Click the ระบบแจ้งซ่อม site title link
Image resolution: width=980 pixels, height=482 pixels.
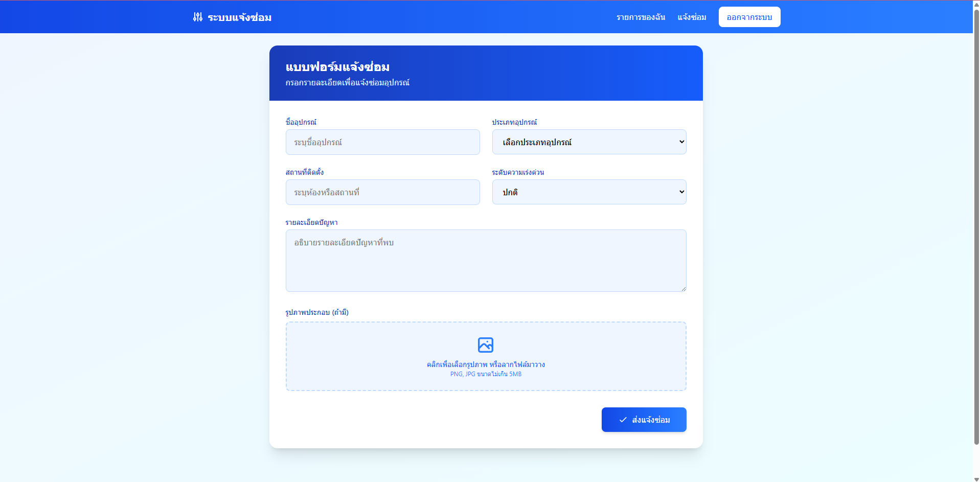[x=239, y=17]
